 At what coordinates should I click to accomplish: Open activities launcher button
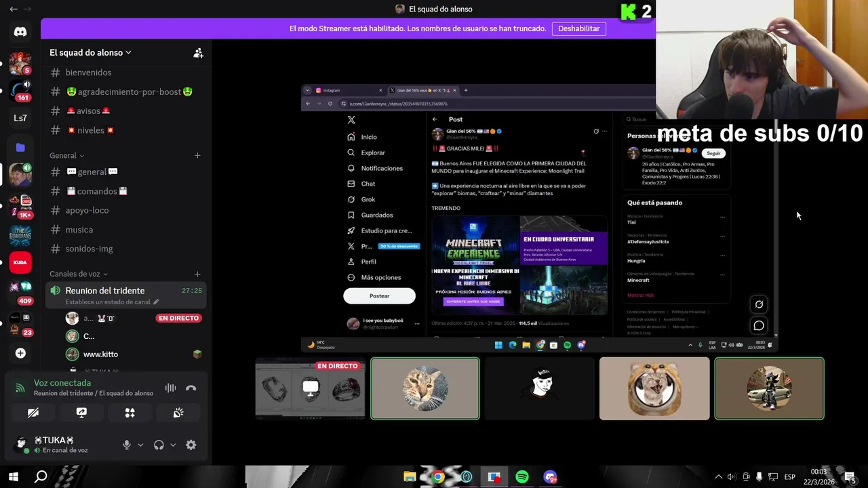point(130,412)
